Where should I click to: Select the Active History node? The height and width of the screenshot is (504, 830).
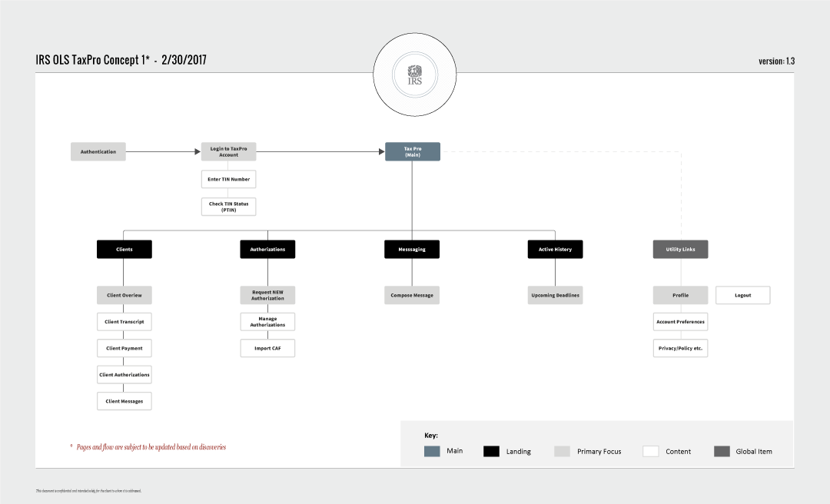tap(555, 249)
